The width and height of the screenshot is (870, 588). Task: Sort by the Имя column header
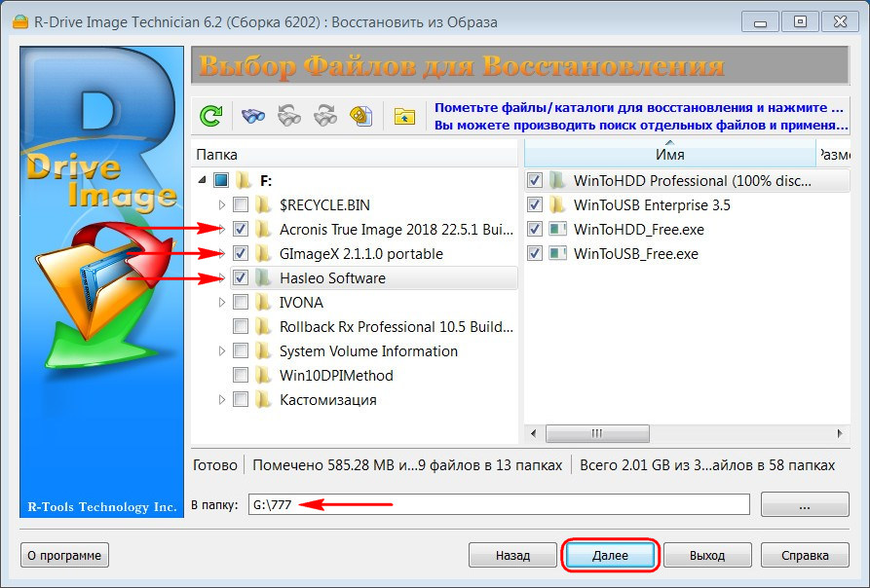pos(669,154)
